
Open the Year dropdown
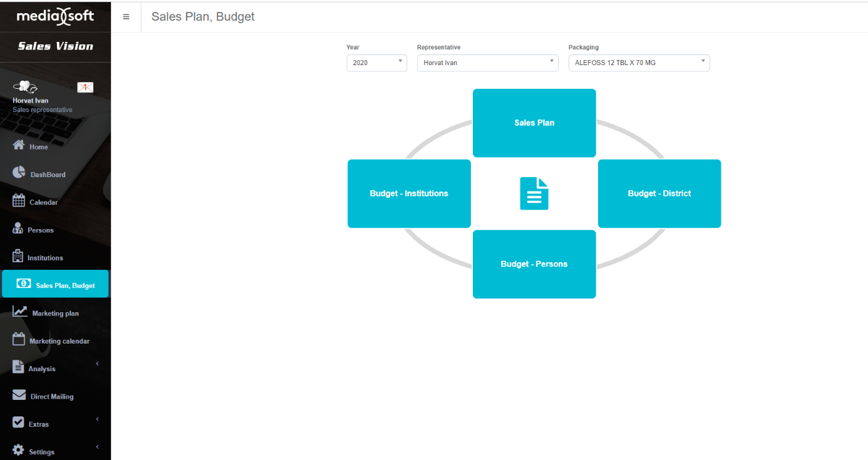click(x=376, y=63)
